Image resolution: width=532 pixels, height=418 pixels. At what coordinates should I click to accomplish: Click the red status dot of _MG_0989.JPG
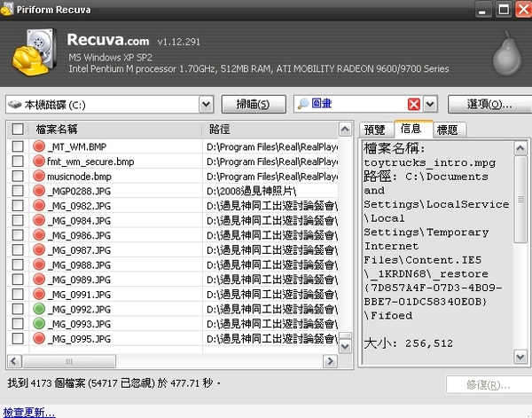pyautogui.click(x=39, y=280)
